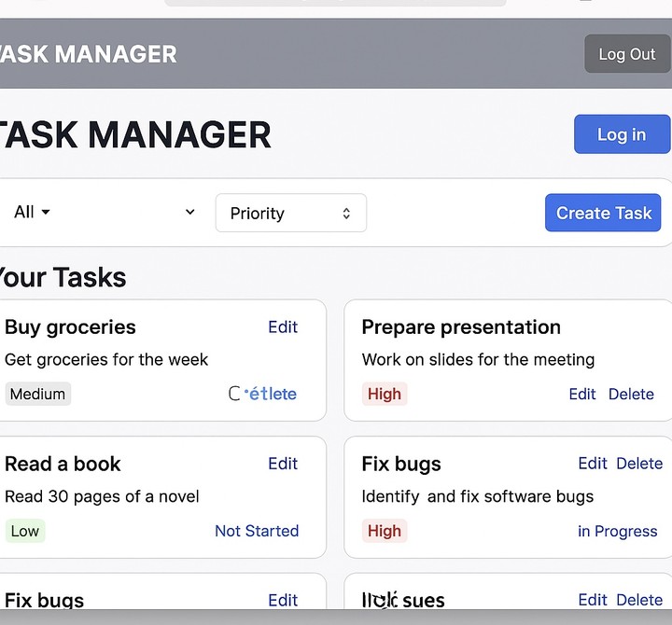Delete the Prepare presentation task
The height and width of the screenshot is (625, 672).
click(x=631, y=395)
